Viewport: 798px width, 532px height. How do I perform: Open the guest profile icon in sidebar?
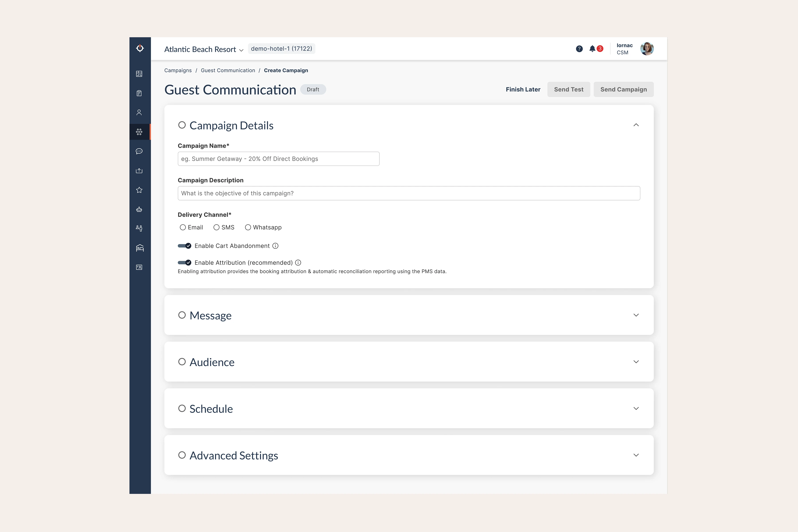pos(139,112)
